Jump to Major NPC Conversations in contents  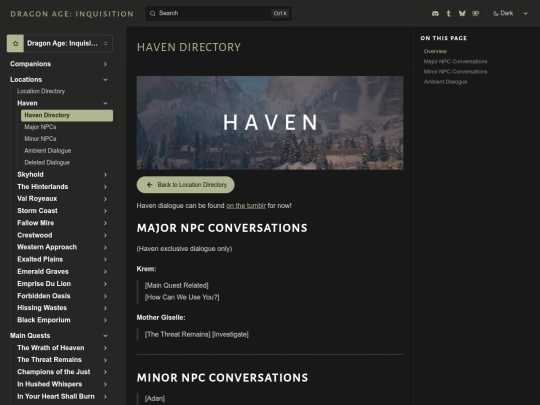(455, 62)
